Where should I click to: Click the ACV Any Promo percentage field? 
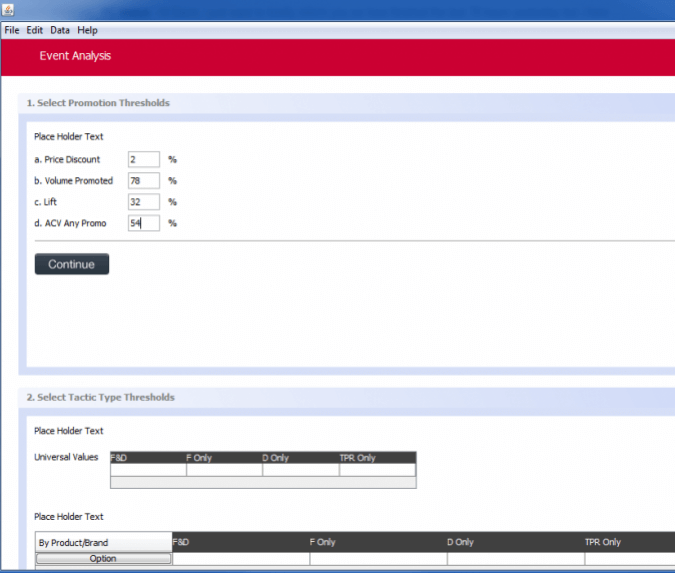coord(144,223)
